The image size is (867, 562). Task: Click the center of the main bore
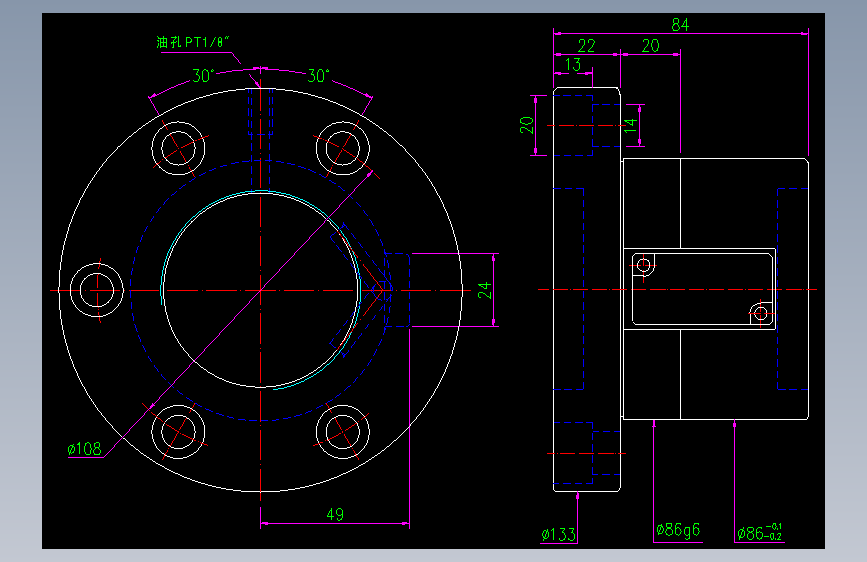(260, 290)
